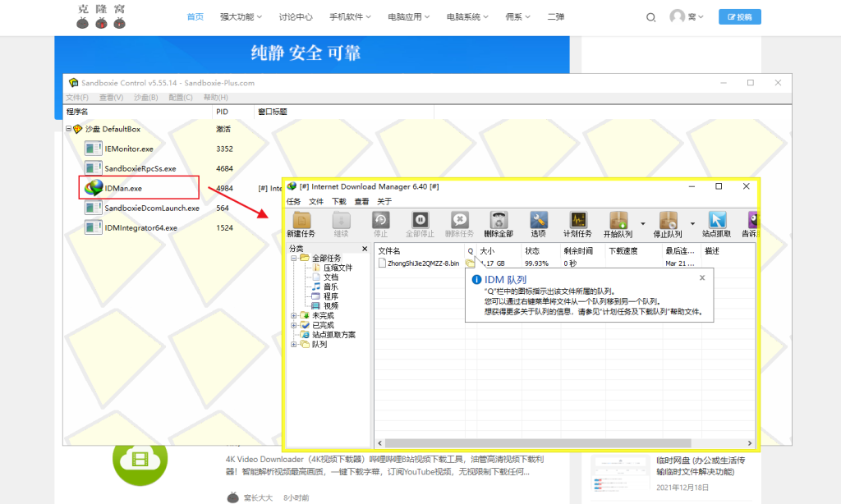This screenshot has height=504, width=841.
Task: Expand the 队列 category node
Action: click(x=294, y=344)
